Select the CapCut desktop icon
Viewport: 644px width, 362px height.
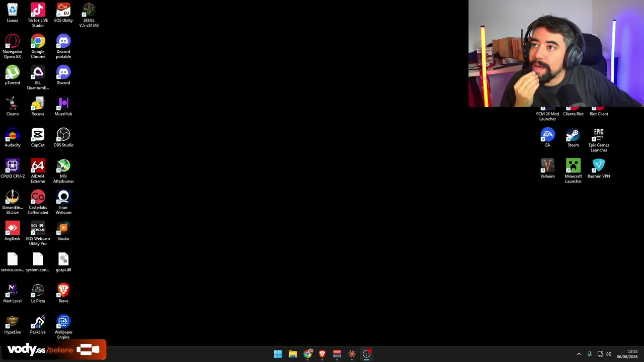pos(38,135)
